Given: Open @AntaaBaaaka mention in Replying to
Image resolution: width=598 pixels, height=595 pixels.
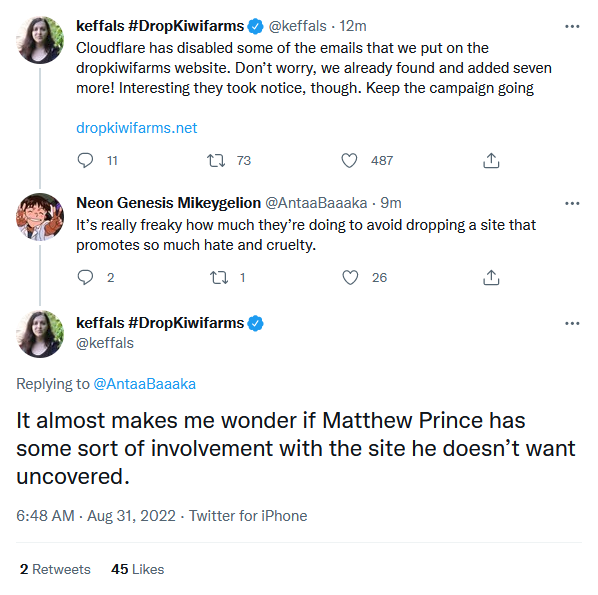Looking at the screenshot, I should click(x=145, y=384).
